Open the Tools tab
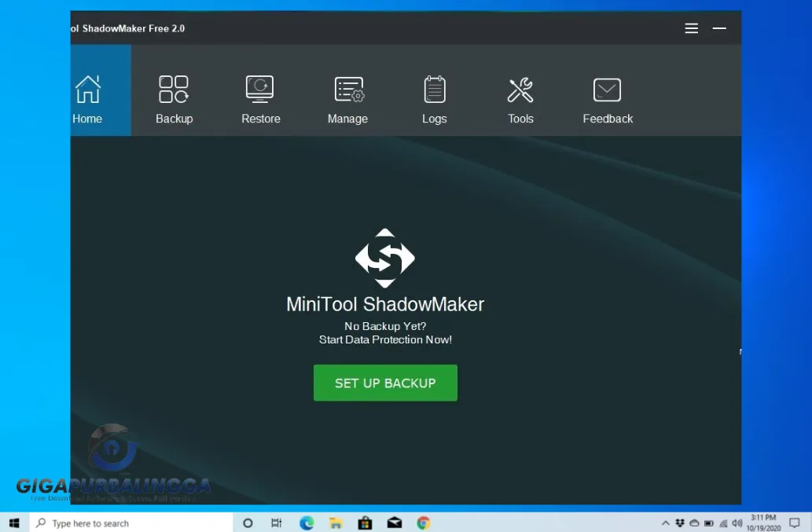This screenshot has width=812, height=532. click(x=520, y=100)
